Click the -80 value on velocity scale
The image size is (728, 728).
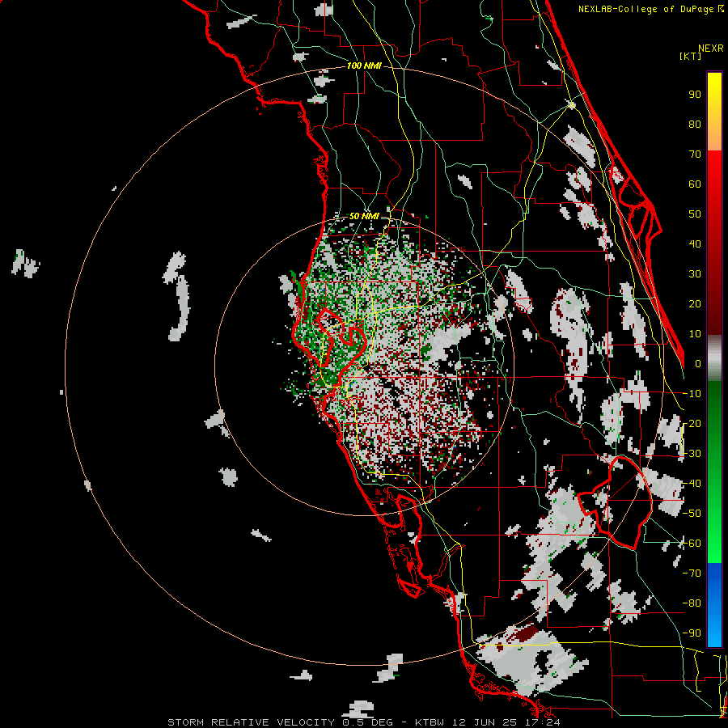coord(692,603)
